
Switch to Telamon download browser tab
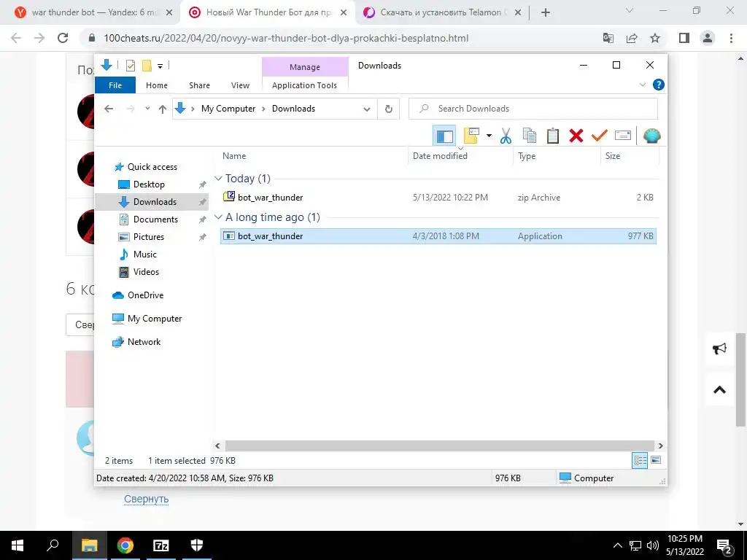(x=442, y=12)
